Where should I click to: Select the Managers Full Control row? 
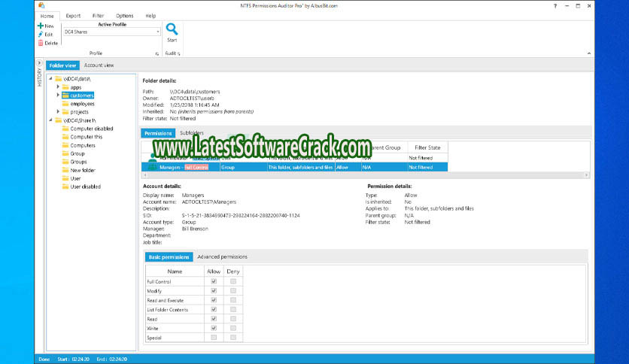point(294,167)
